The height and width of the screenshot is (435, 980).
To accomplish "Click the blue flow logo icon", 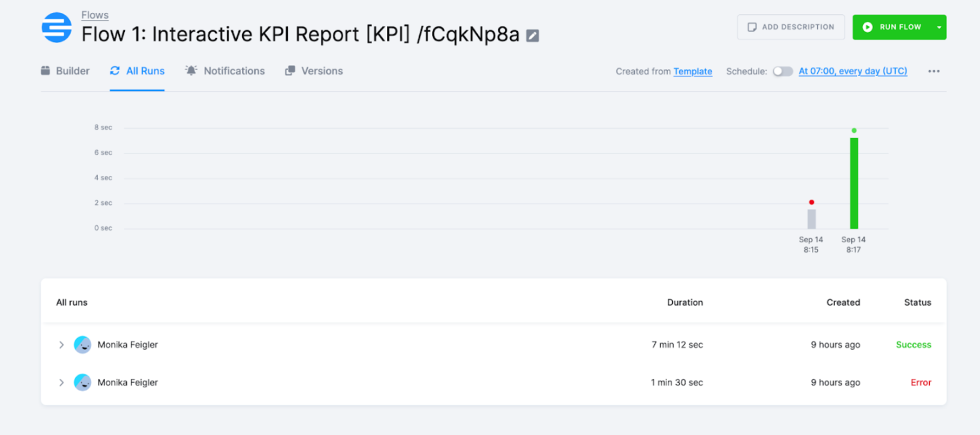I will pos(57,27).
